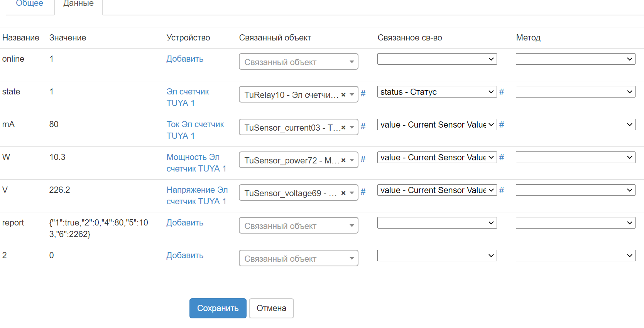Remove the TuSensor_current03 linked object
The image size is (644, 328).
[x=343, y=128]
